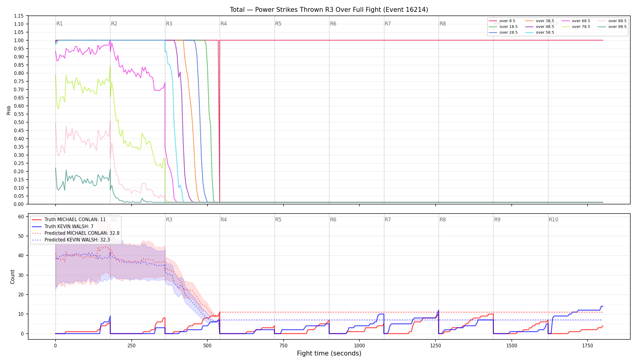This screenshot has height=364, width=637.
Task: Click the 'over 38.5' legend entry
Action: tap(540, 21)
